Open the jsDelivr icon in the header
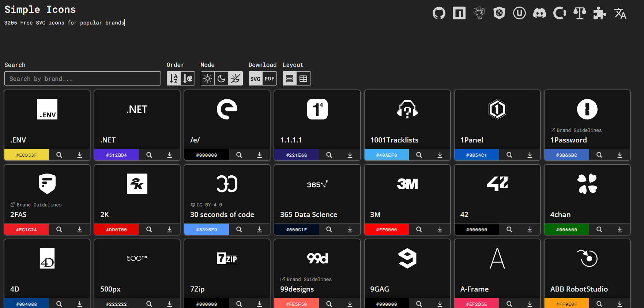The height and width of the screenshot is (308, 644). (499, 14)
